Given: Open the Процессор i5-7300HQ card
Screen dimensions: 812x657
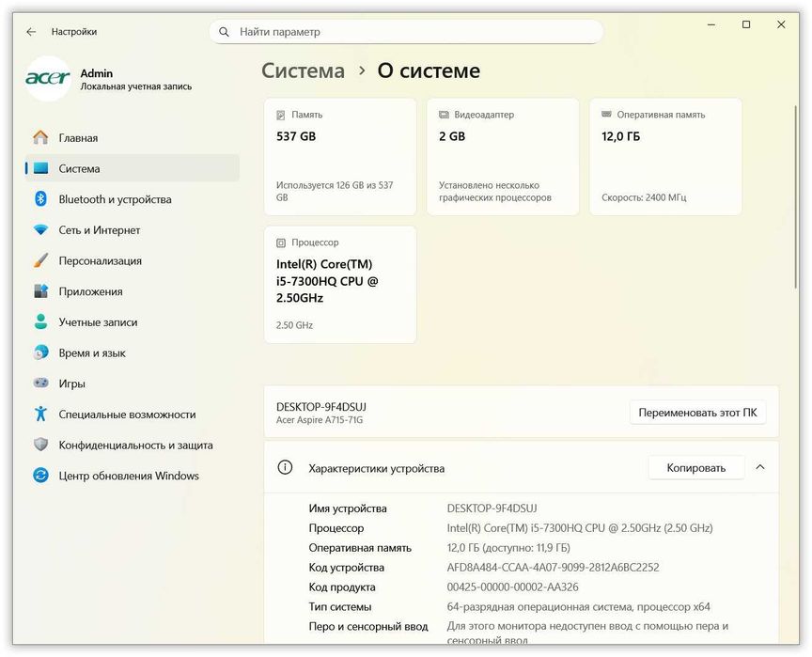Looking at the screenshot, I should 340,284.
